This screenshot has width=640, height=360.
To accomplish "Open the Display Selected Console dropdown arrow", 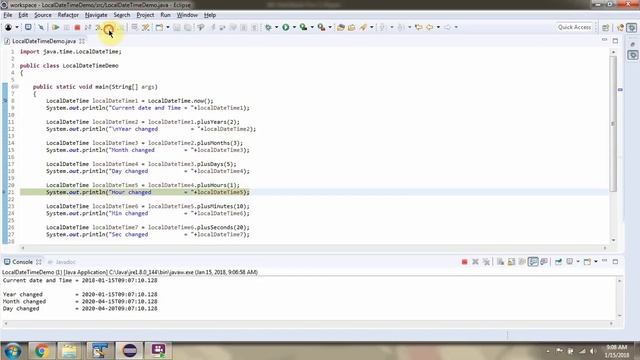I will point(578,262).
